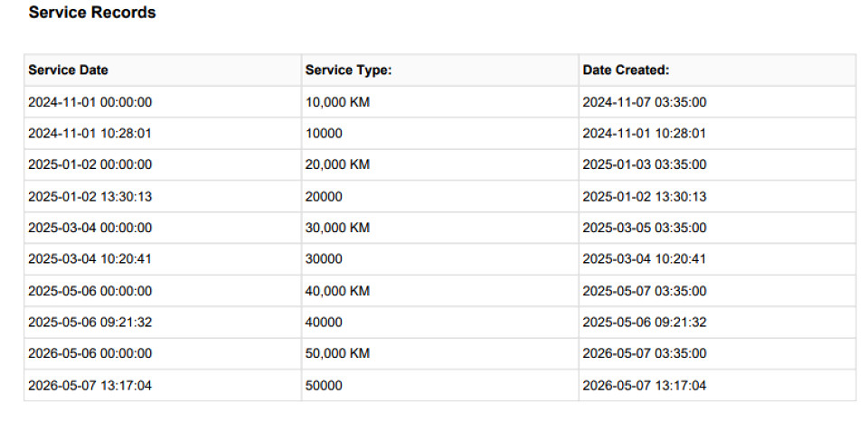Image resolution: width=868 pixels, height=440 pixels.
Task: Click the 50,000 KM service type cell
Action: click(337, 353)
